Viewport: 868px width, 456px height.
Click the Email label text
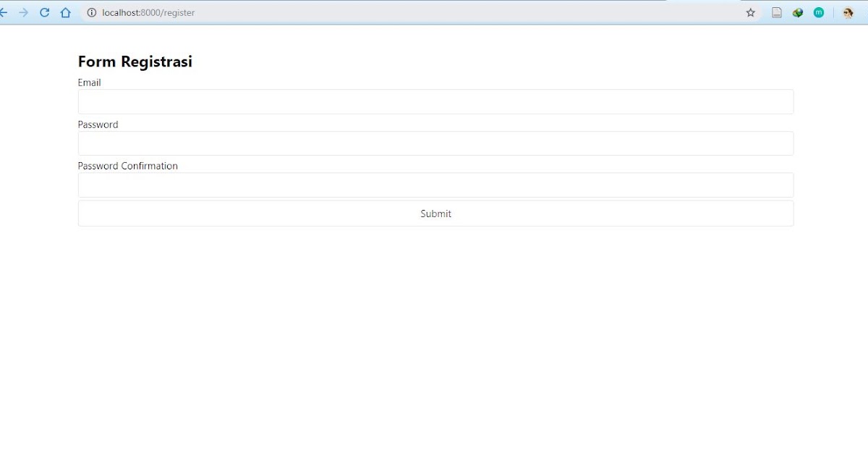point(89,83)
